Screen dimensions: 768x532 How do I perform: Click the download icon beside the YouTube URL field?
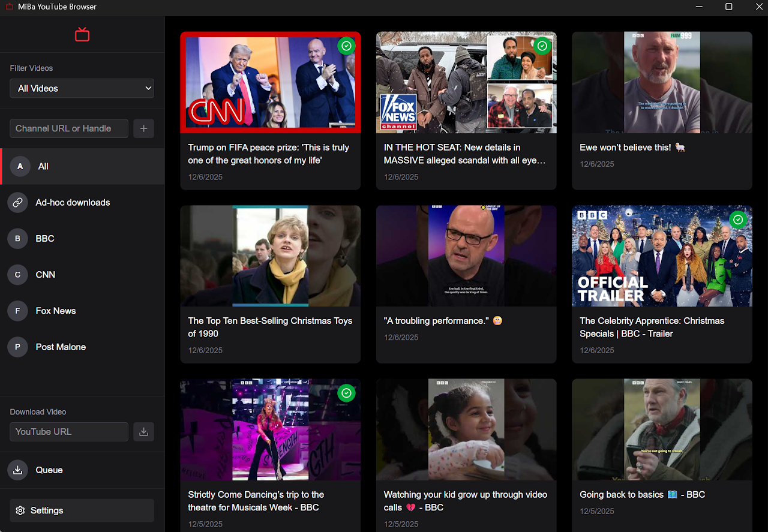(x=143, y=431)
